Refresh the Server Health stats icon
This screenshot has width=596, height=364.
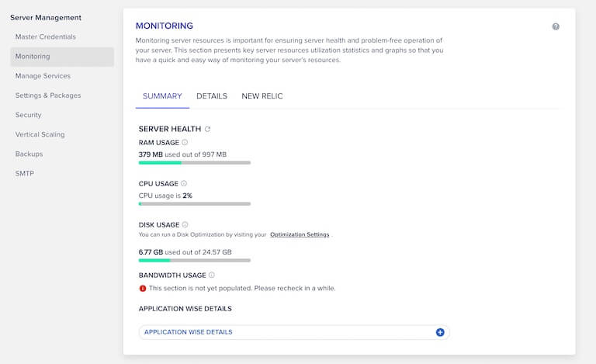click(207, 129)
